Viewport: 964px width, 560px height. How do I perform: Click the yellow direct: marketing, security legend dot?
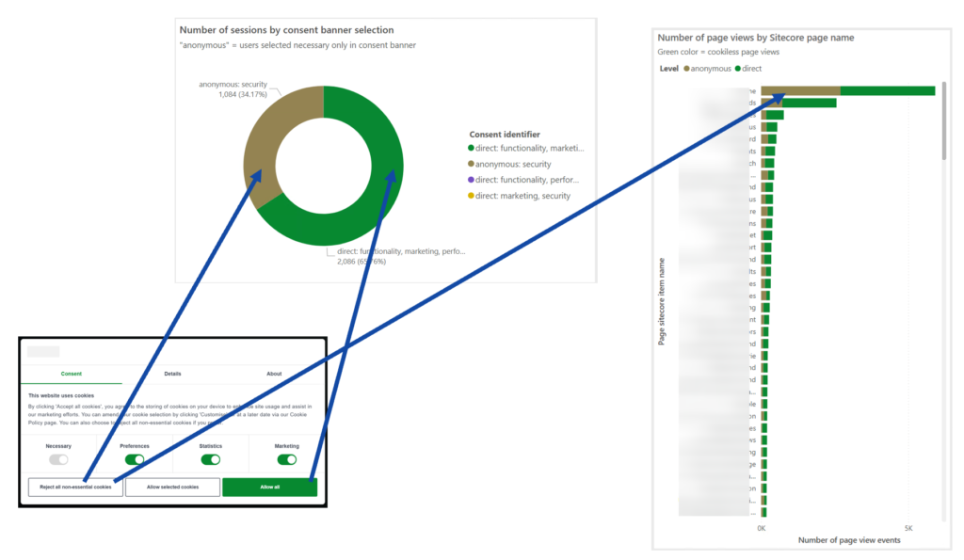(472, 196)
